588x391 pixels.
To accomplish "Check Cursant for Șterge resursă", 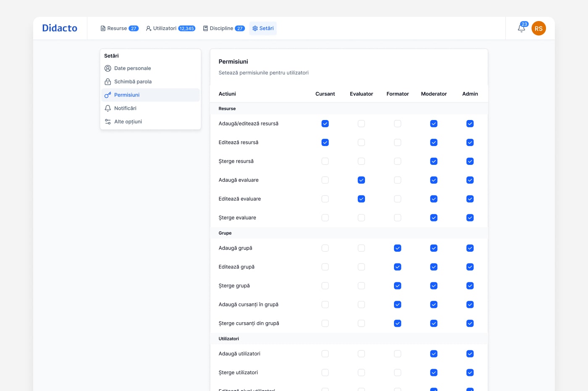I will [325, 162].
